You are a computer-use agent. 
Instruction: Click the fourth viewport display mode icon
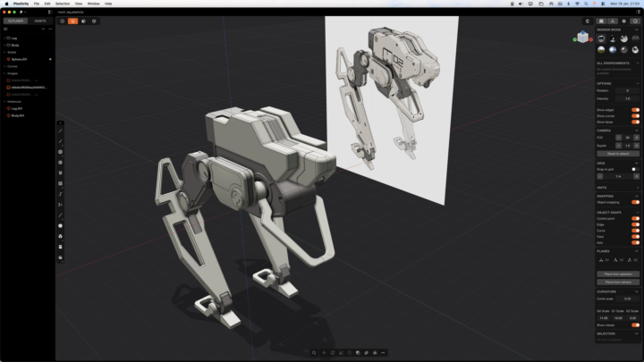[94, 21]
